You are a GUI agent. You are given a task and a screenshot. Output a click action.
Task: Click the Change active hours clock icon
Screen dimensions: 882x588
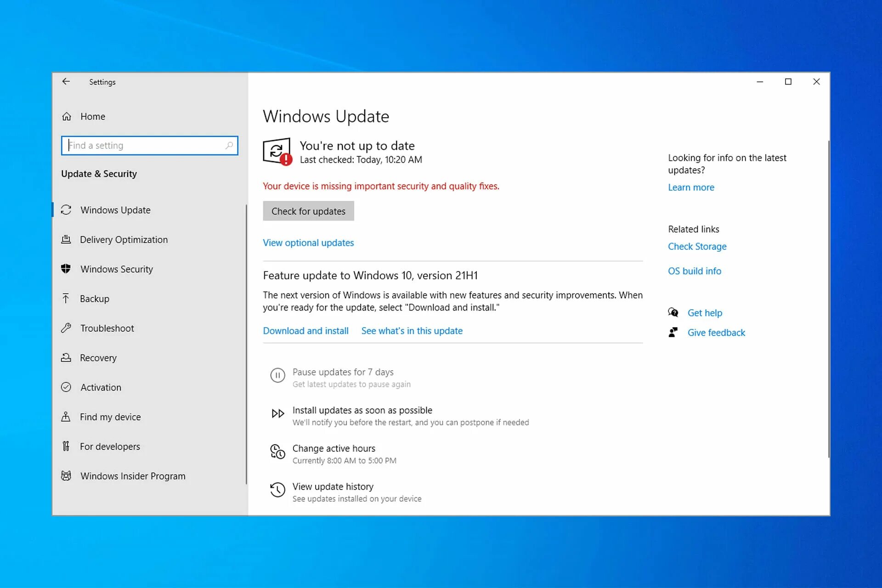[277, 452]
